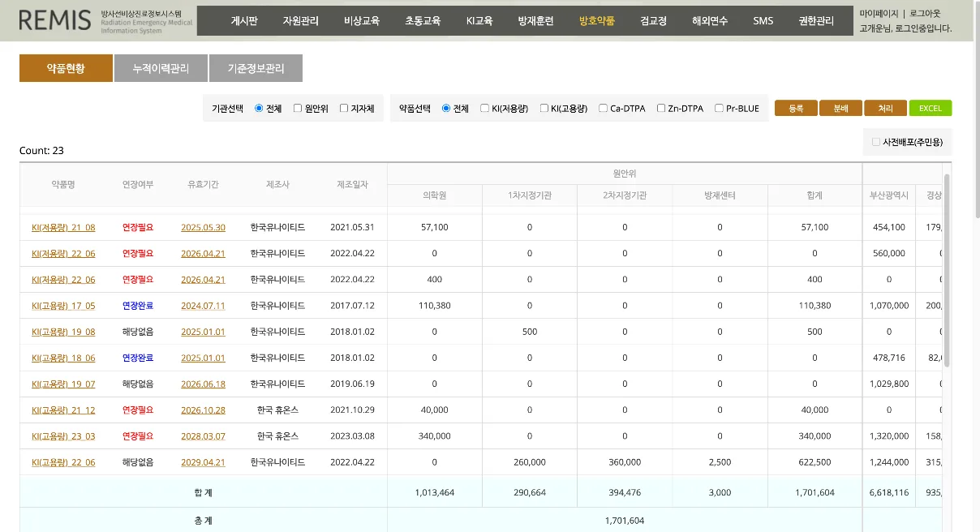Image resolution: width=980 pixels, height=532 pixels.
Task: Open drug KI(고용량)_21_12
Action: coord(63,410)
